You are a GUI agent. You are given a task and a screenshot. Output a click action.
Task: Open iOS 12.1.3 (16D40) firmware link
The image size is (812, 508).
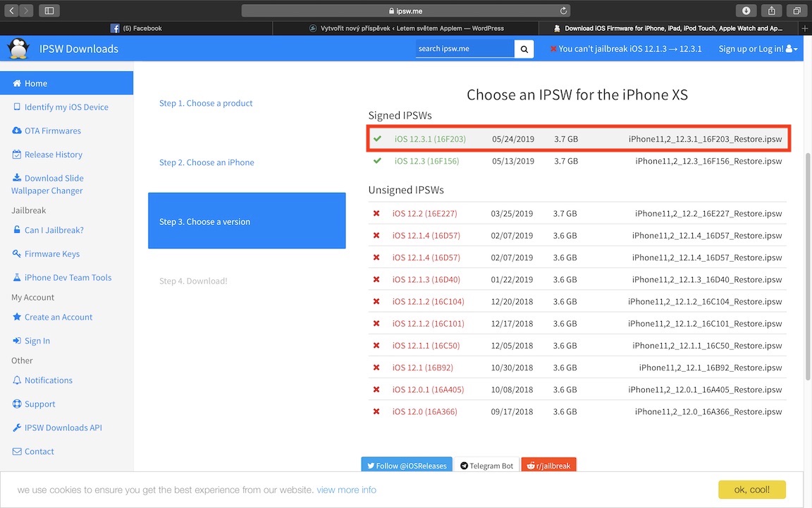click(426, 279)
